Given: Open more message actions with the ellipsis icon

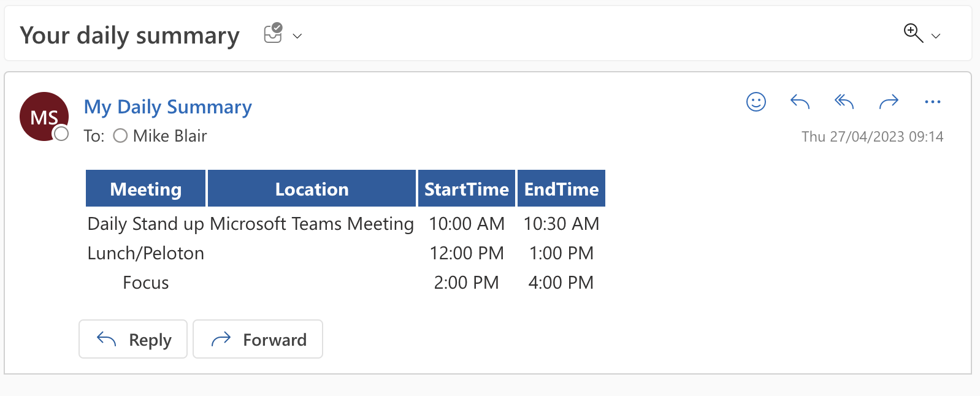Looking at the screenshot, I should click(x=932, y=102).
